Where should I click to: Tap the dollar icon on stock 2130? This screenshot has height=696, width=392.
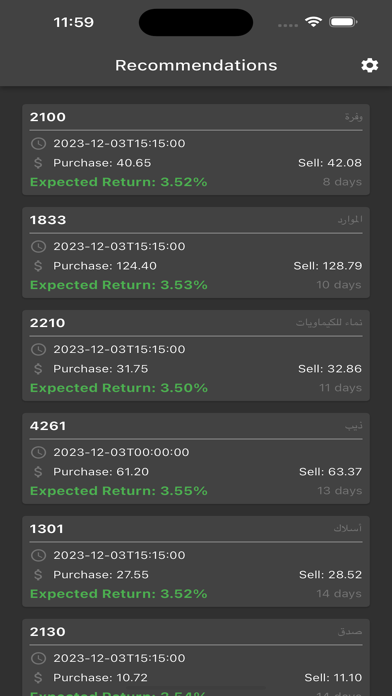click(38, 678)
